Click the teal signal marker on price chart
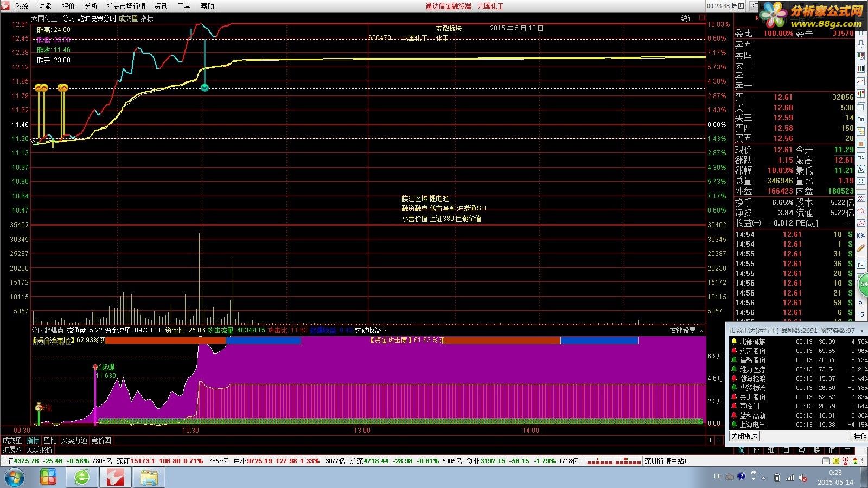868x488 pixels. click(205, 87)
